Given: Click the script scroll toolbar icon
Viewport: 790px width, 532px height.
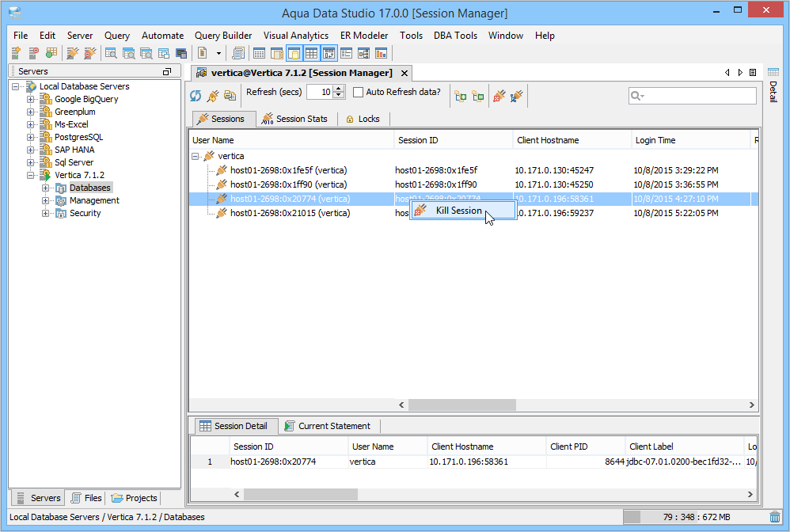Looking at the screenshot, I should (238, 53).
